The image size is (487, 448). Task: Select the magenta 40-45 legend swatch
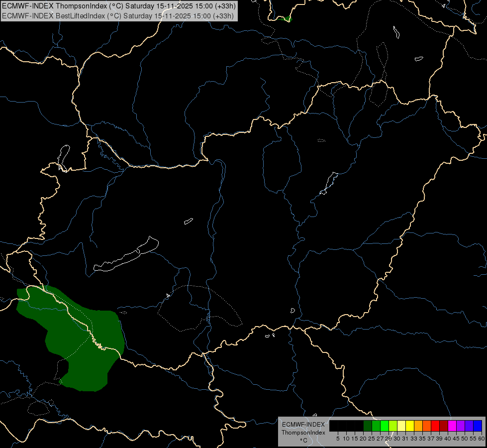click(x=452, y=426)
